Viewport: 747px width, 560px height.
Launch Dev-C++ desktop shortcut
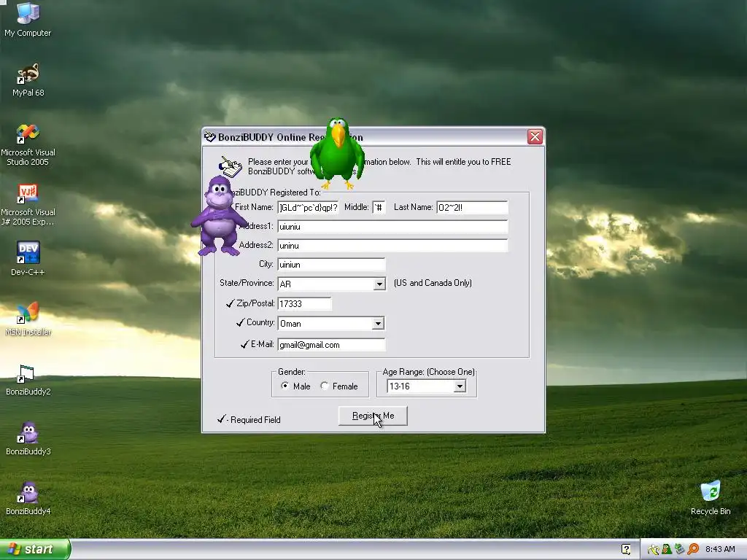[28, 259]
